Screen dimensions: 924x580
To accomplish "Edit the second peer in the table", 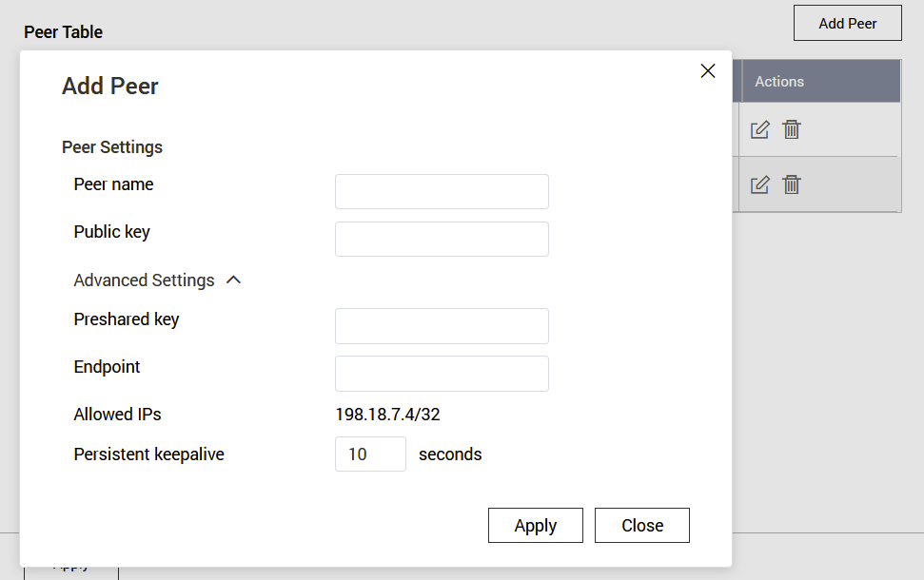I will [759, 184].
